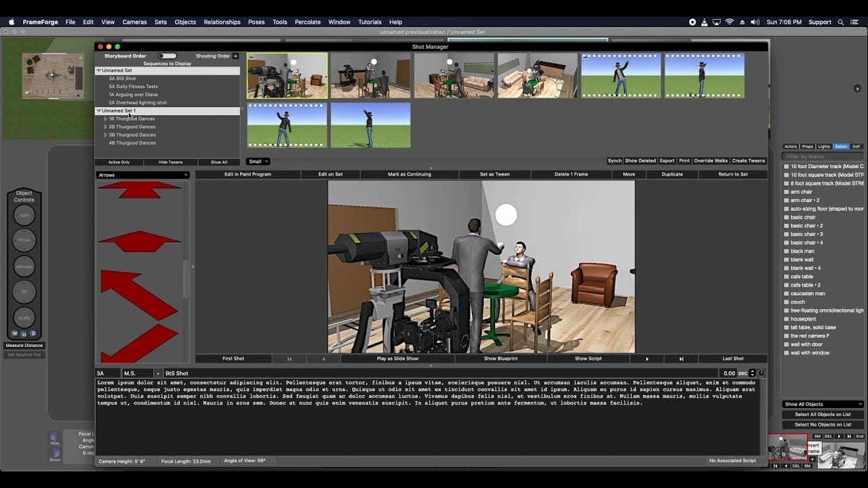Jump to first frame with skip-back icon
This screenshot has height=488, width=868.
(290, 359)
